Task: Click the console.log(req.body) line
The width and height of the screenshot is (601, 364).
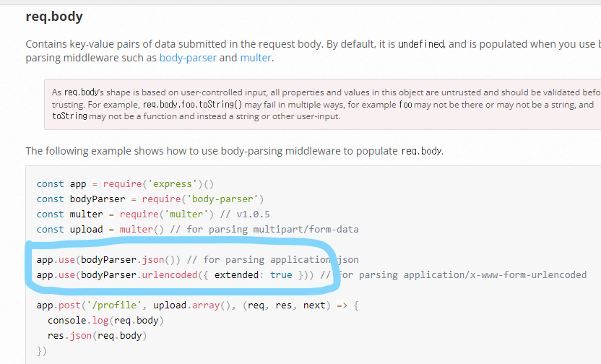Action: pyautogui.click(x=105, y=321)
